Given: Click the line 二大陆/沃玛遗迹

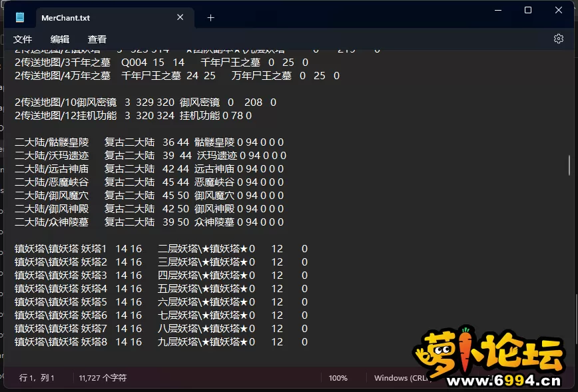Looking at the screenshot, I should click(x=150, y=155).
